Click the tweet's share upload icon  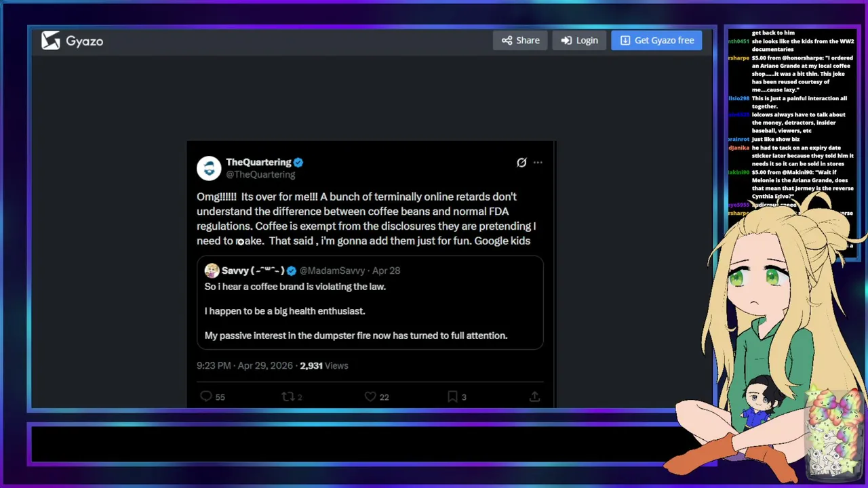coord(534,396)
